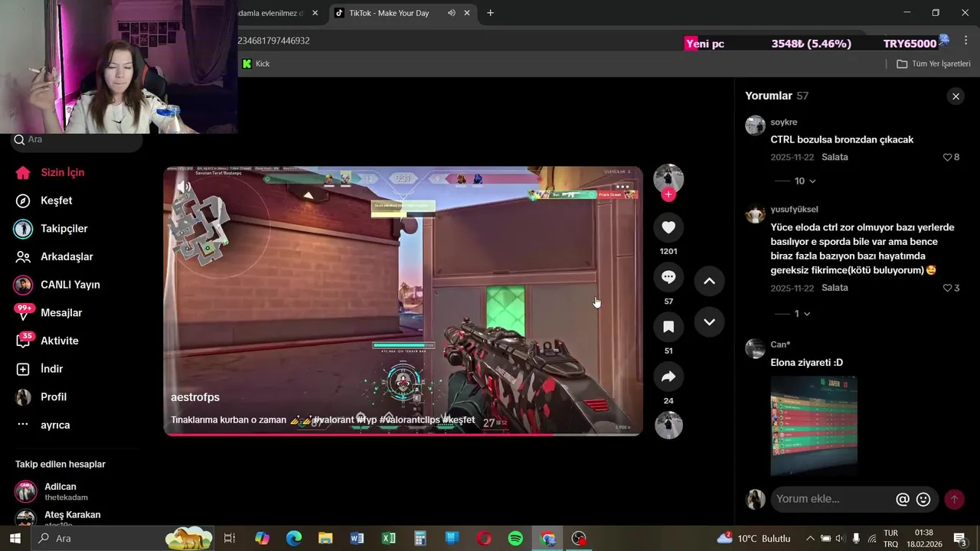Viewport: 980px width, 551px height.
Task: Open Word from the taskbar
Action: coord(357,539)
